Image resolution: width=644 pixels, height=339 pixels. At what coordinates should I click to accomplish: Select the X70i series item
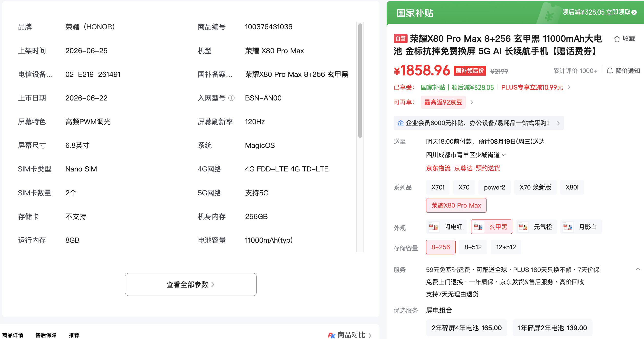click(x=438, y=187)
